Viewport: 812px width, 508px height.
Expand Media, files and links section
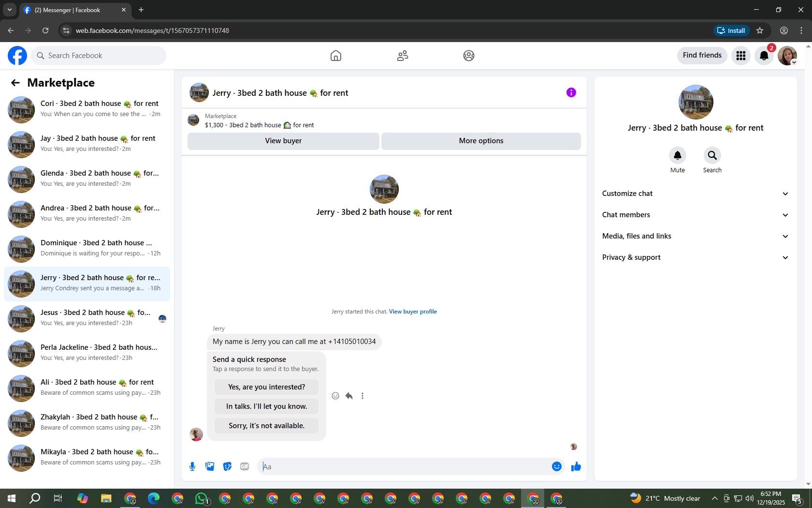point(696,236)
